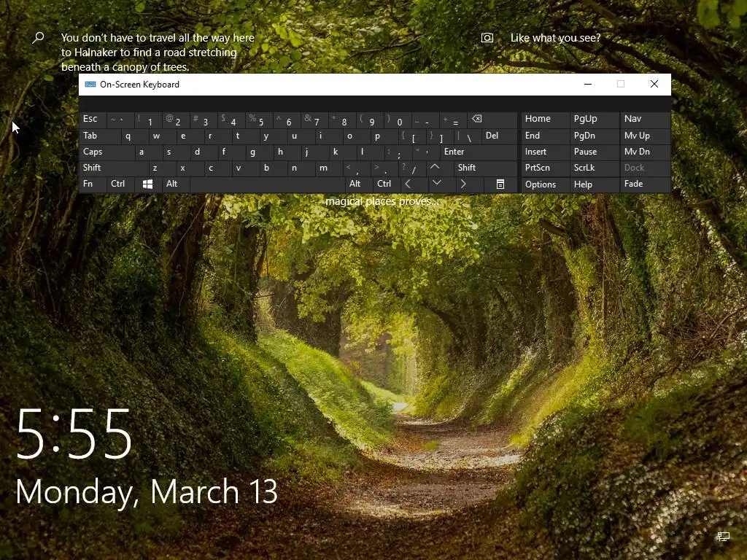Click the Help key
The height and width of the screenshot is (560, 747).
594,184
